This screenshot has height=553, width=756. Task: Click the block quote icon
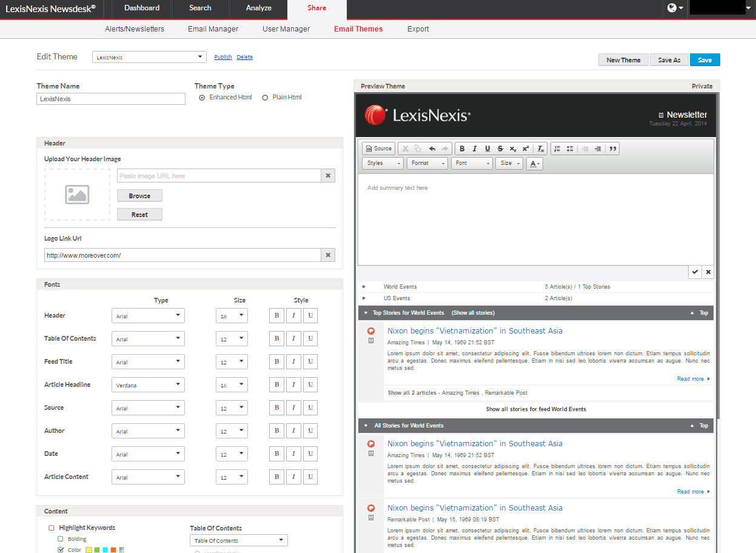click(x=612, y=149)
